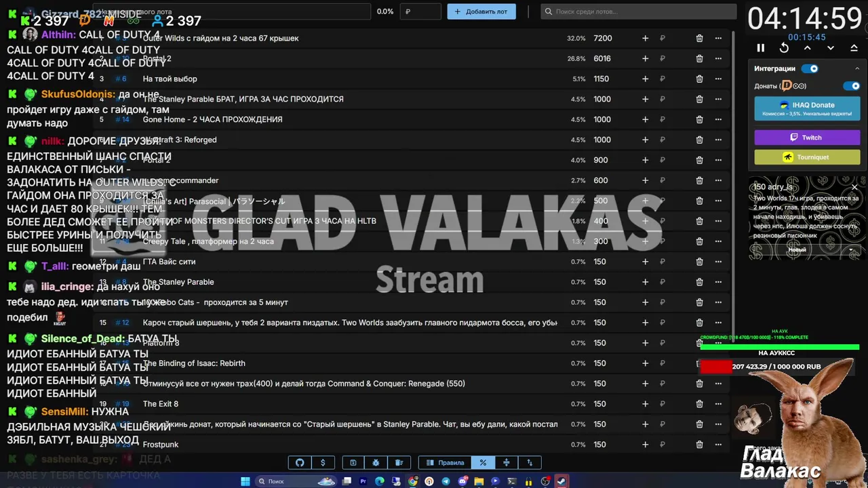868x488 pixels.
Task: Open File Explorer from the taskbar
Action: [x=479, y=481]
